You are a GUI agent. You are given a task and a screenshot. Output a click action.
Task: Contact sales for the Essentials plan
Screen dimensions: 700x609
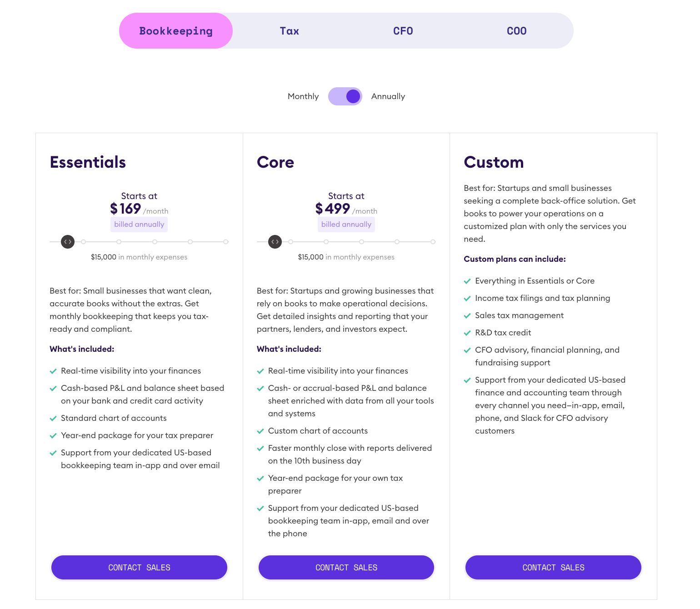[x=139, y=567]
